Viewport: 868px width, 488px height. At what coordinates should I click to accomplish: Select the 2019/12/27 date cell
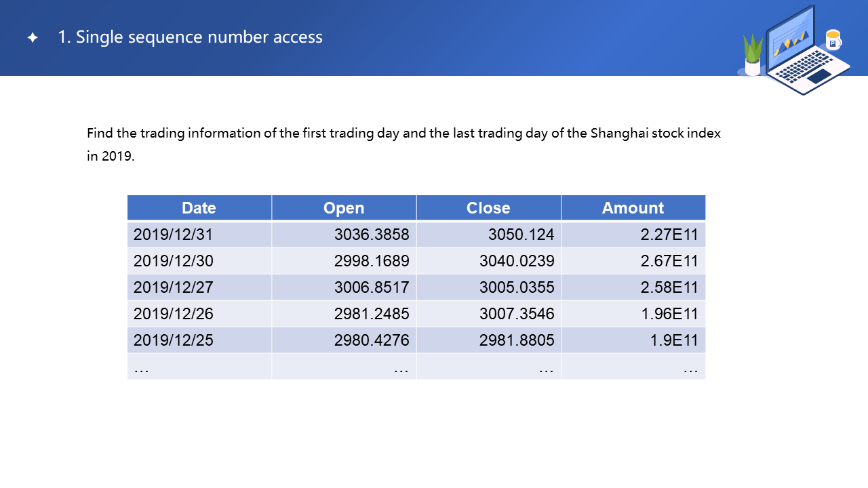[x=174, y=287]
